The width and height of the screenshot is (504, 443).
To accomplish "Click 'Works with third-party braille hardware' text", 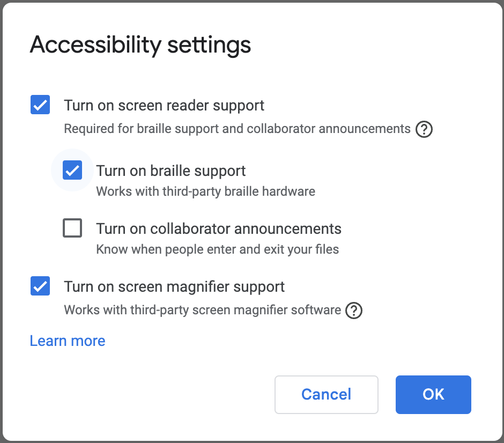I will 206,191.
